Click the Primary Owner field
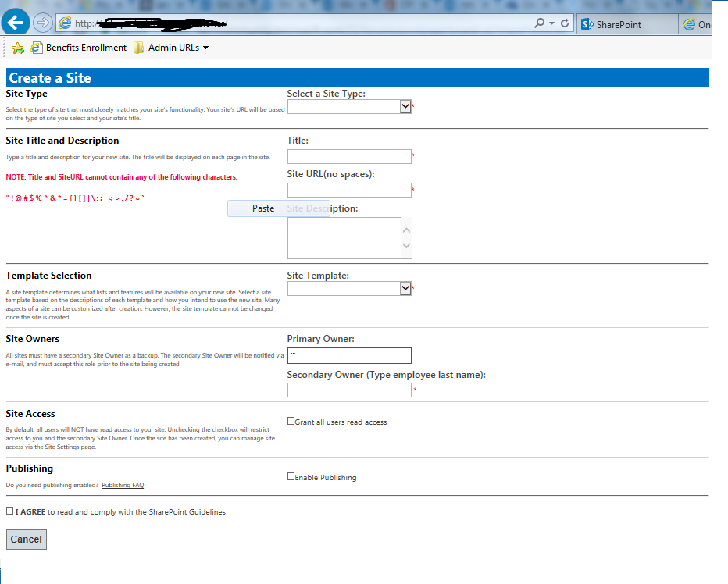This screenshot has width=728, height=584. pyautogui.click(x=349, y=355)
